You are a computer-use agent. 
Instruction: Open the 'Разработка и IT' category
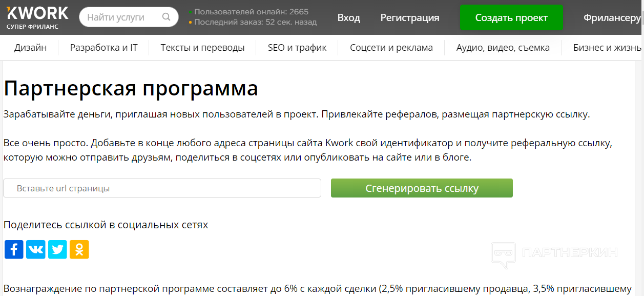pos(104,48)
